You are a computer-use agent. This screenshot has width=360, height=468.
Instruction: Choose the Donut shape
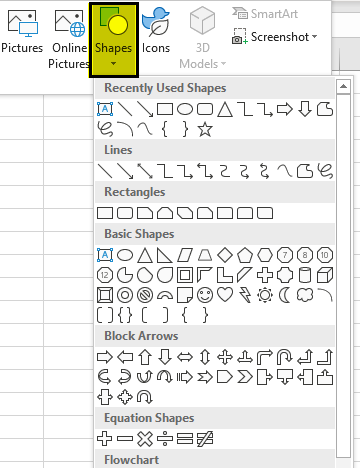click(125, 295)
